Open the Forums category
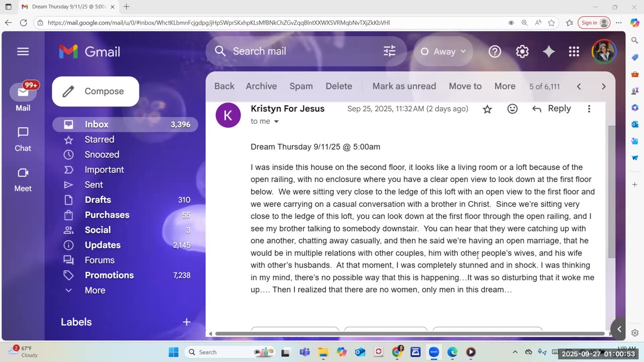Screen dimensions: 644x362 (125, 260)
